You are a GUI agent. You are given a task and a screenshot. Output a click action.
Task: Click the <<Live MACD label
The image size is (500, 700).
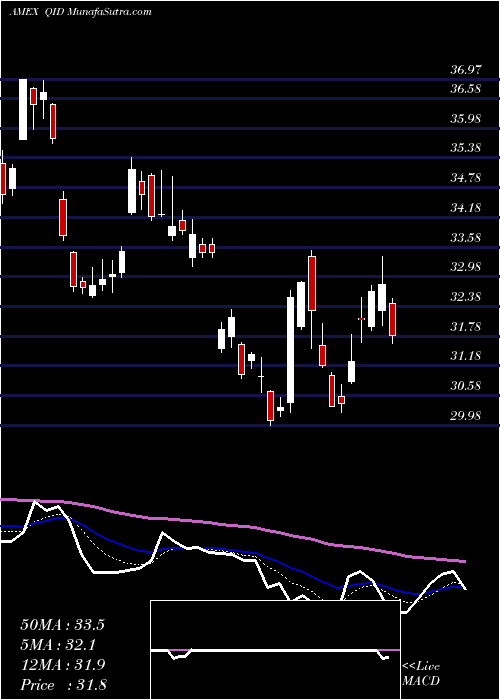tap(421, 674)
